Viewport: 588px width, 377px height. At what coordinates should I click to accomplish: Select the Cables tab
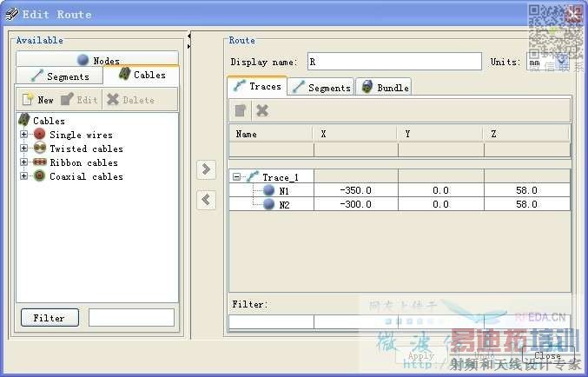point(141,75)
